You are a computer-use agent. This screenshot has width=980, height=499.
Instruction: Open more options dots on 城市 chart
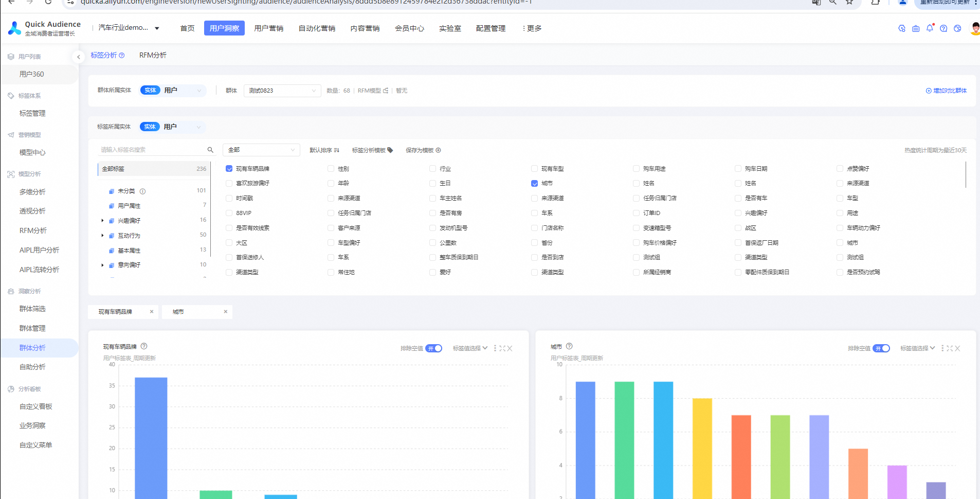click(942, 348)
